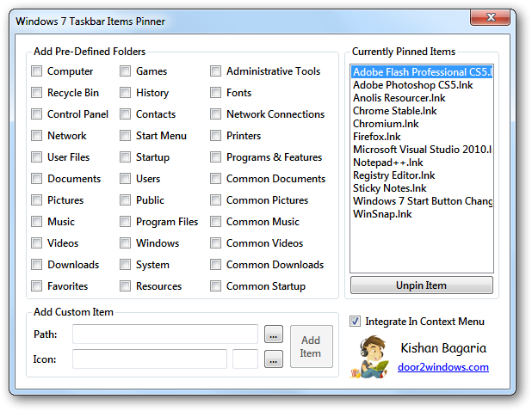Check the Music checkbox
The image size is (532, 411).
tap(37, 222)
